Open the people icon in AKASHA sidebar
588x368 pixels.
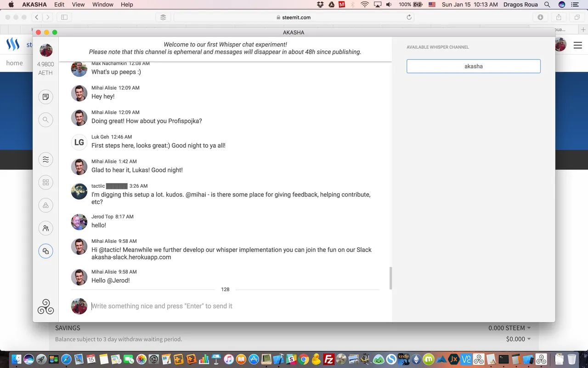45,228
